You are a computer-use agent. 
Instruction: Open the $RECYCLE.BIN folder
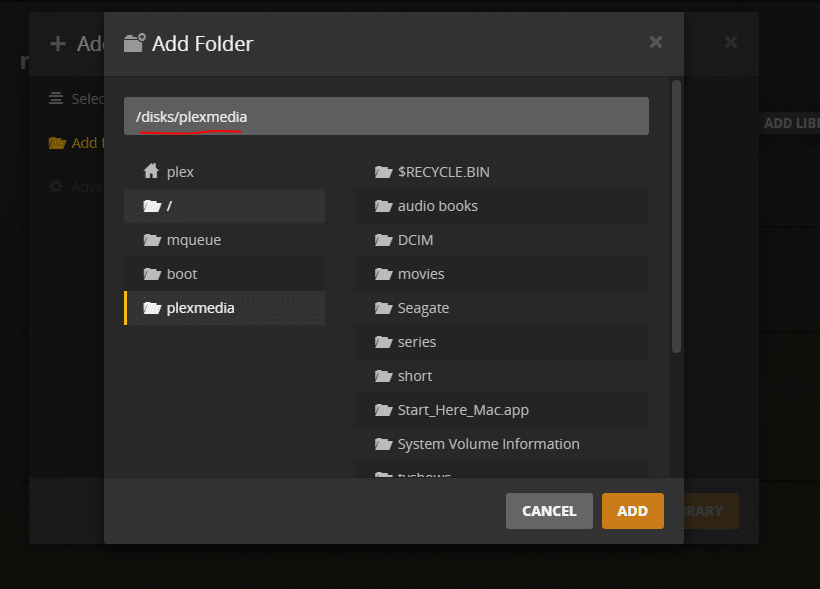502,172
